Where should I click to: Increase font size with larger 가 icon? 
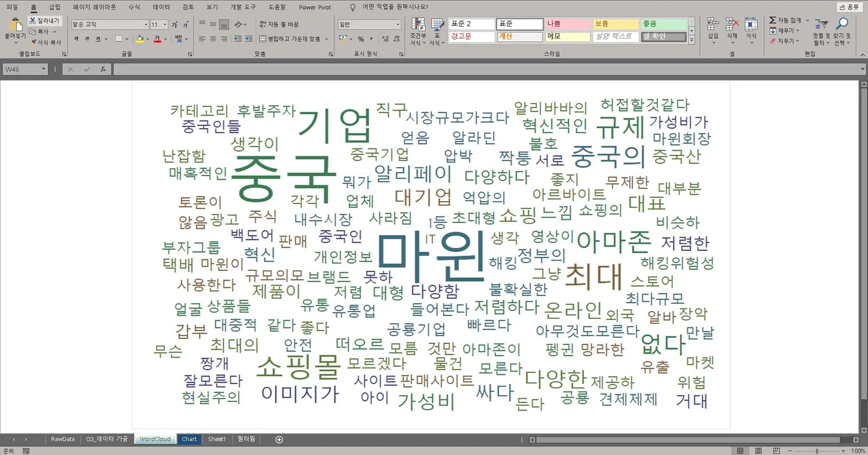pos(174,24)
